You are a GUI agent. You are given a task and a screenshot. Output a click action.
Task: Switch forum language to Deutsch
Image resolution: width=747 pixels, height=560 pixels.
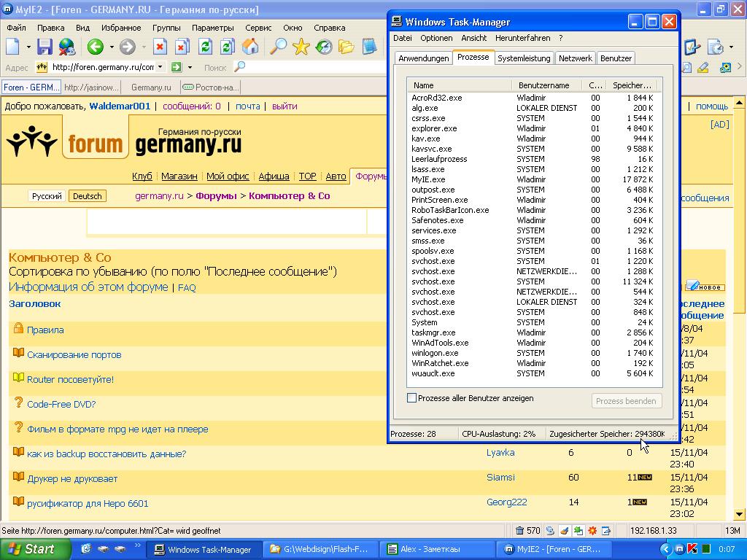[x=88, y=196]
